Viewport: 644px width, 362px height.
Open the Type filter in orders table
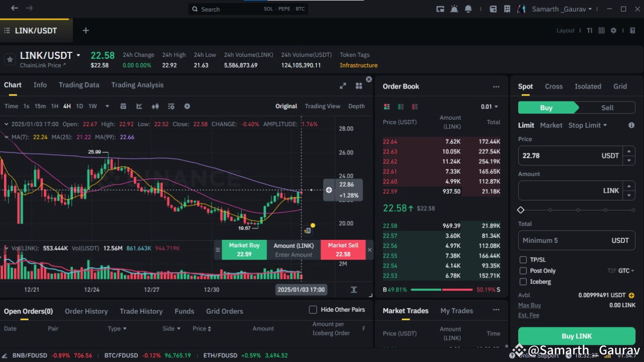[117, 328]
